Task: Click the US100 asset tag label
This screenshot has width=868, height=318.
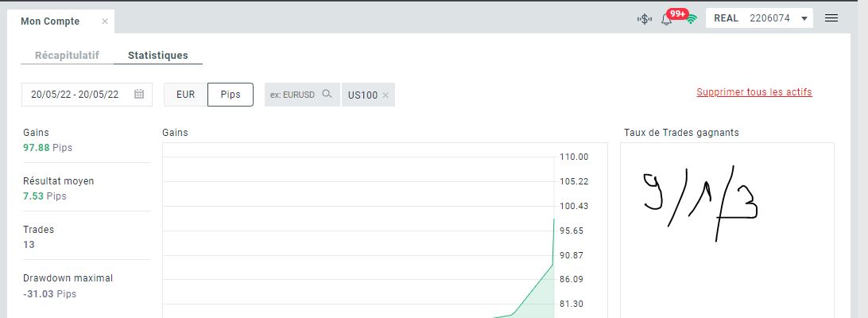Action: [x=362, y=95]
